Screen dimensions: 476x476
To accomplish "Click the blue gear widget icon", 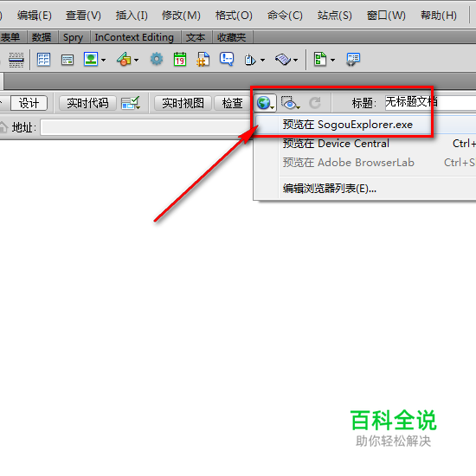I will [x=157, y=59].
